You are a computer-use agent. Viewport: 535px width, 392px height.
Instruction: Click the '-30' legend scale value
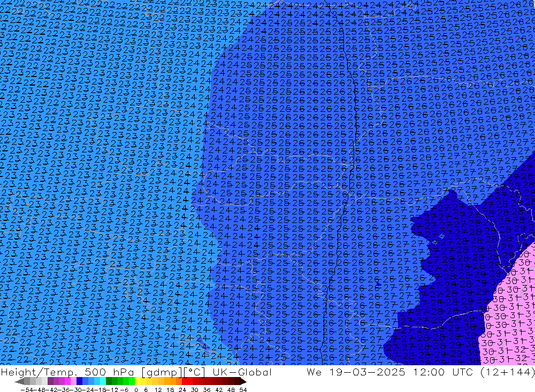point(76,390)
